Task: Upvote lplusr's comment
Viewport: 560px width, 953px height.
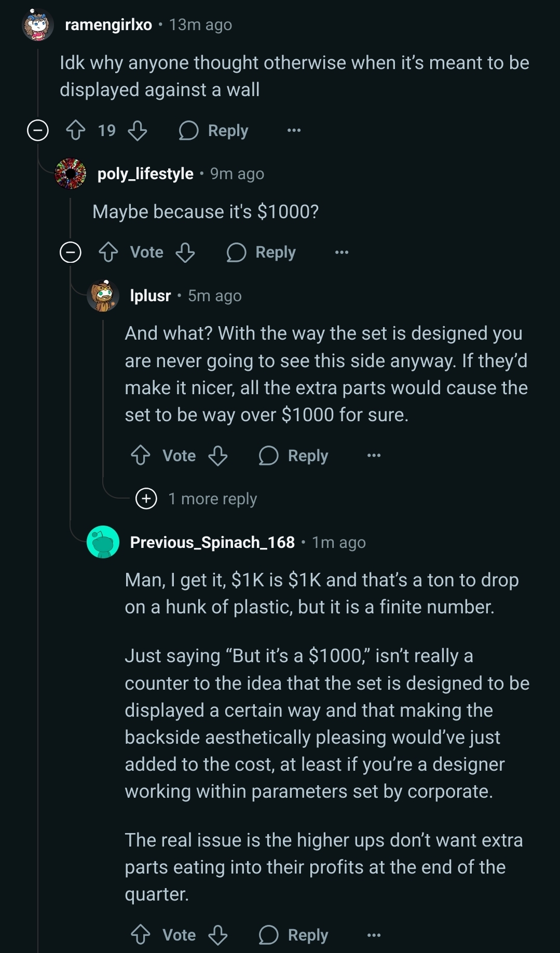Action: coord(141,455)
